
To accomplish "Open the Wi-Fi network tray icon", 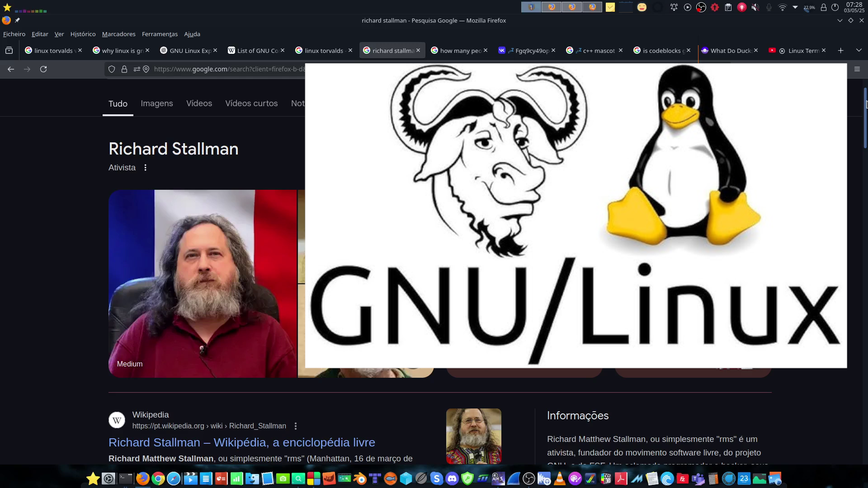I will (782, 7).
